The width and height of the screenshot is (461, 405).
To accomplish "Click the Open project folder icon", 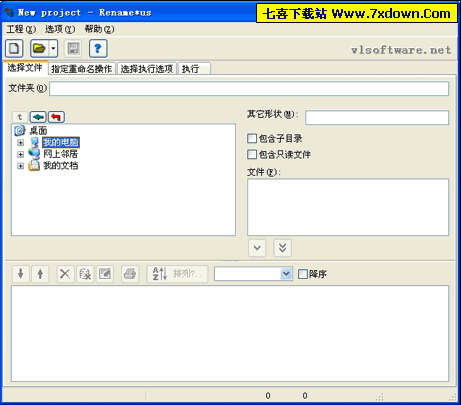I will tap(39, 49).
